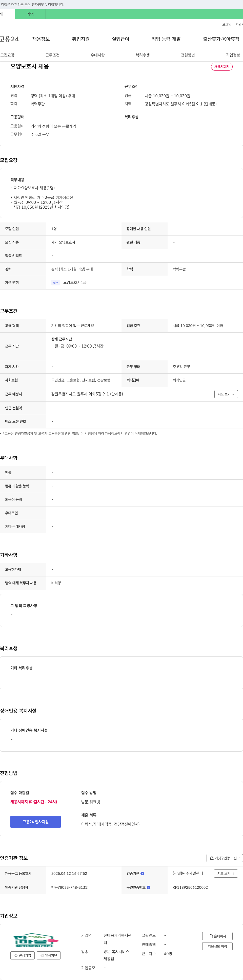Select the deadline text 채용시까지 (마감시간 : 24시)

click(x=34, y=802)
